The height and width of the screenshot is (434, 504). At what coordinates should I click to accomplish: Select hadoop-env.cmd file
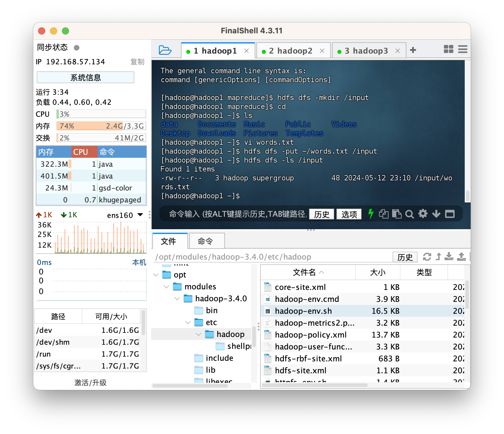click(x=362, y=299)
